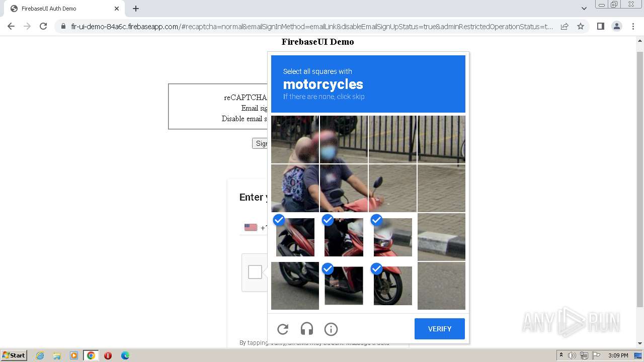Screen dimensions: 644x362
Task: View site info lock icon
Action: (63, 26)
